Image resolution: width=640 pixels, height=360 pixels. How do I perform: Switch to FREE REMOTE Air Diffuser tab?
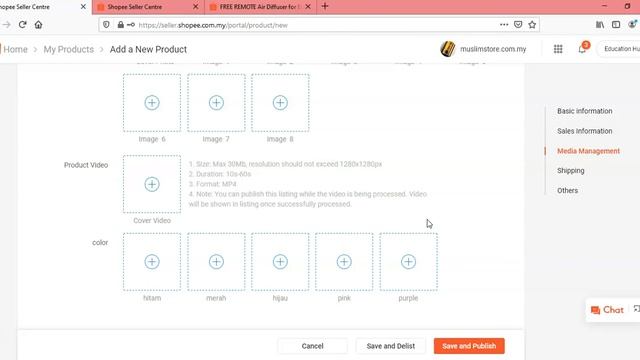[260, 7]
